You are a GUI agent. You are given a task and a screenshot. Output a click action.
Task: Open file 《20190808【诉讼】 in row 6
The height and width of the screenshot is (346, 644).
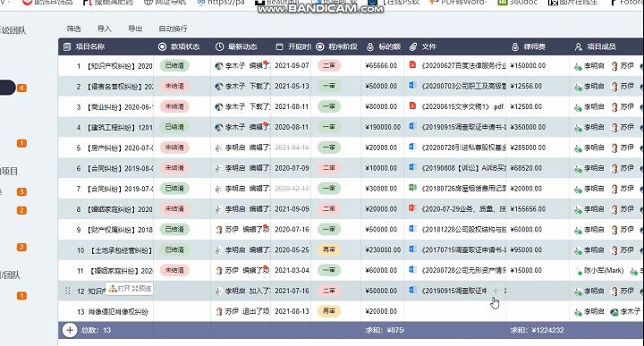[x=463, y=168]
